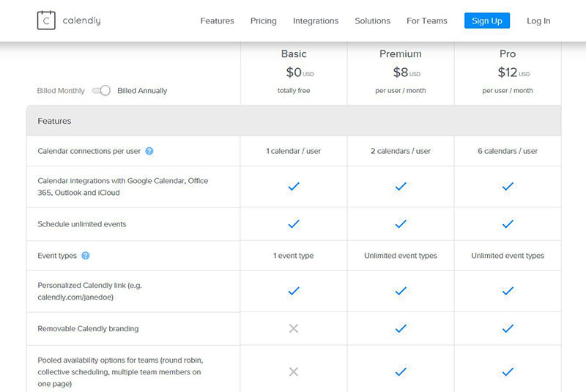This screenshot has width=586, height=392.
Task: Click the blue Sign Up button
Action: click(x=487, y=21)
